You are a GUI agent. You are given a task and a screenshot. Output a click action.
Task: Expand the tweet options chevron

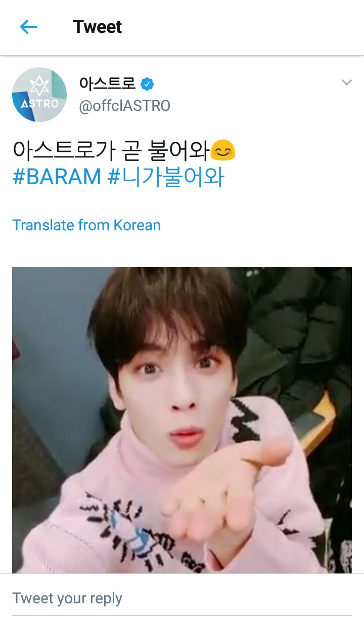point(346,82)
